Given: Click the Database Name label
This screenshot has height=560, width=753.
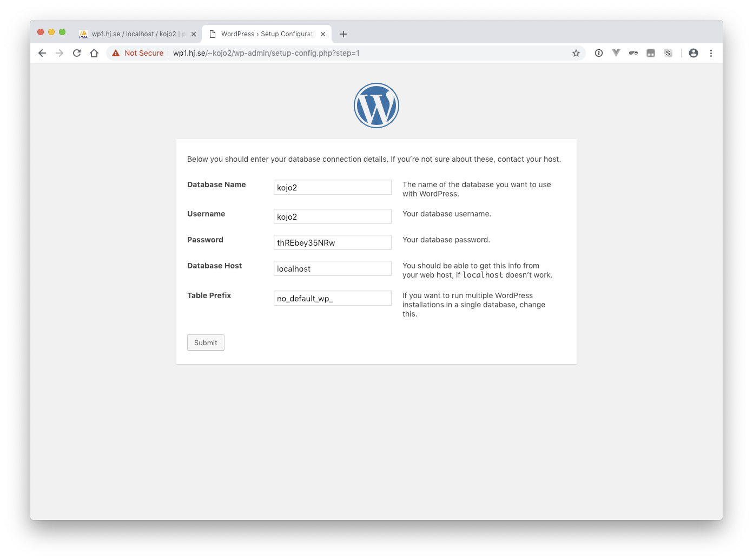Looking at the screenshot, I should [x=216, y=185].
